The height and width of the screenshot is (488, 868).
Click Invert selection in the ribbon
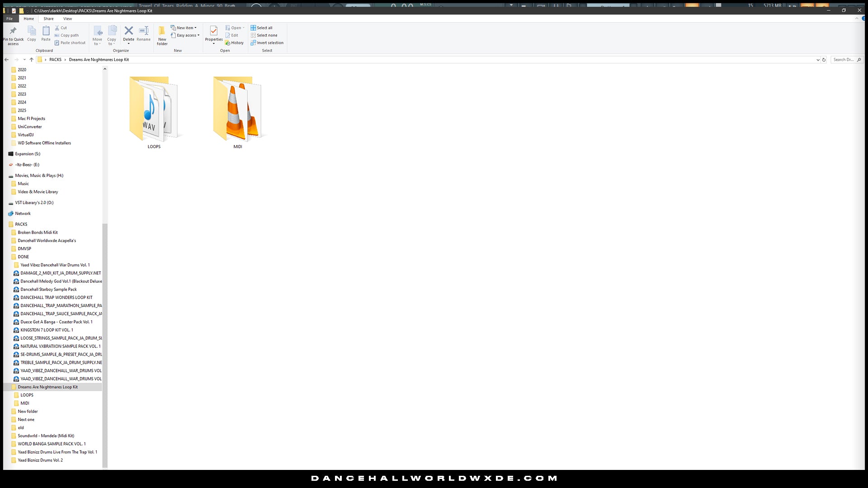pyautogui.click(x=267, y=43)
